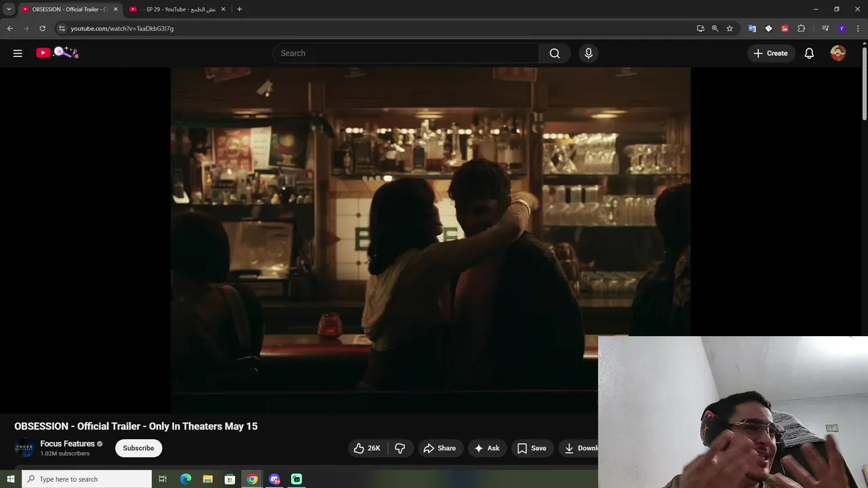Open the YouTube account avatar menu
The width and height of the screenshot is (868, 488).
pyautogui.click(x=838, y=53)
